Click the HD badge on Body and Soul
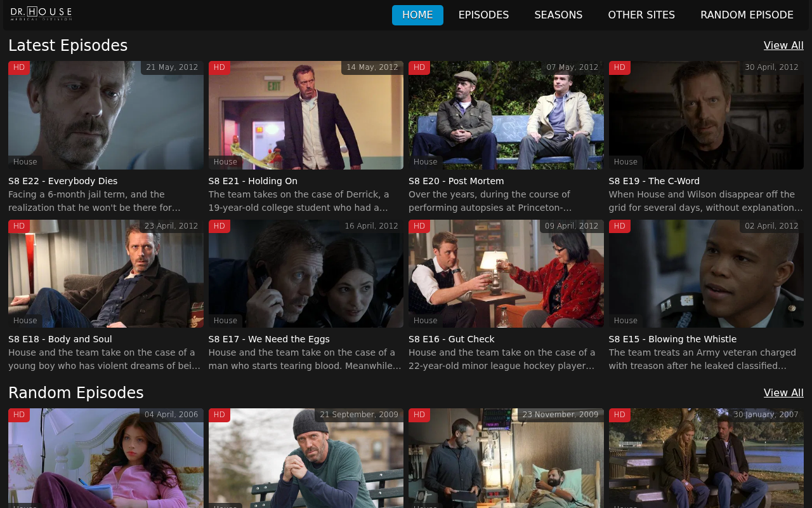The width and height of the screenshot is (812, 508). tap(19, 227)
